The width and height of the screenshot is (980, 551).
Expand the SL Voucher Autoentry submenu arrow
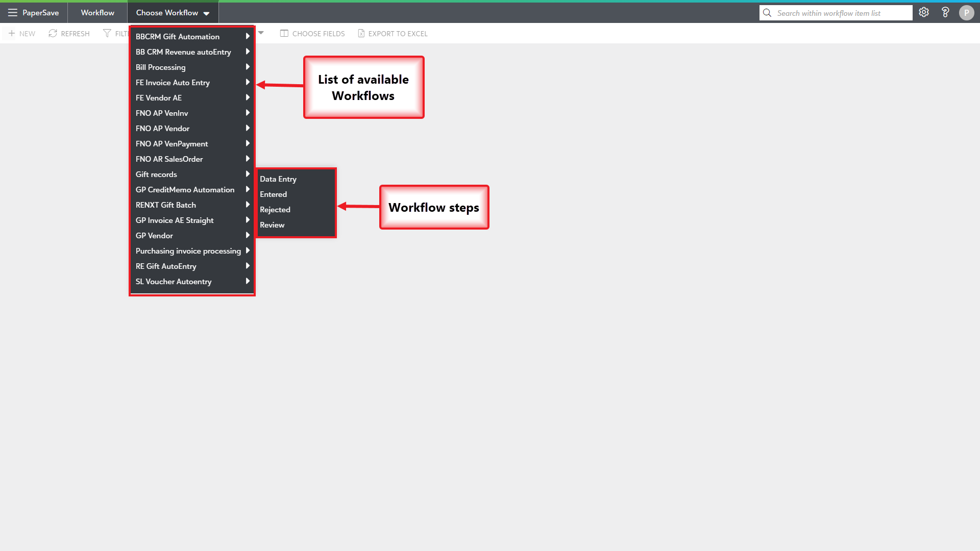click(x=248, y=281)
